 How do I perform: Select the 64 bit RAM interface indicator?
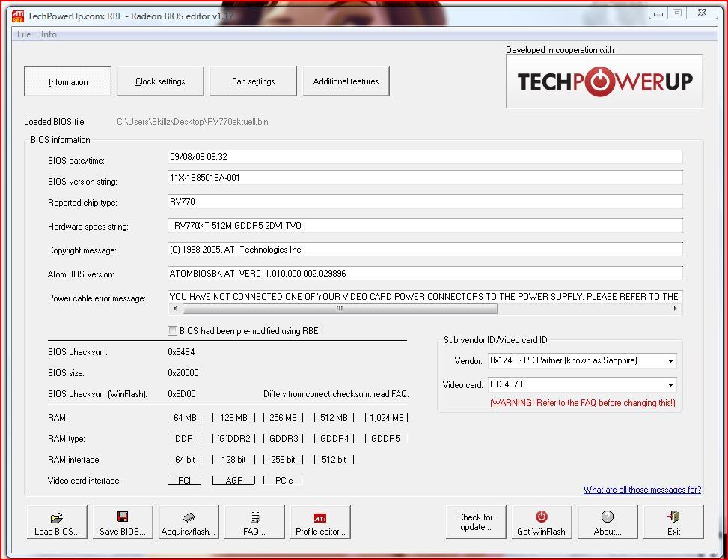(x=184, y=459)
